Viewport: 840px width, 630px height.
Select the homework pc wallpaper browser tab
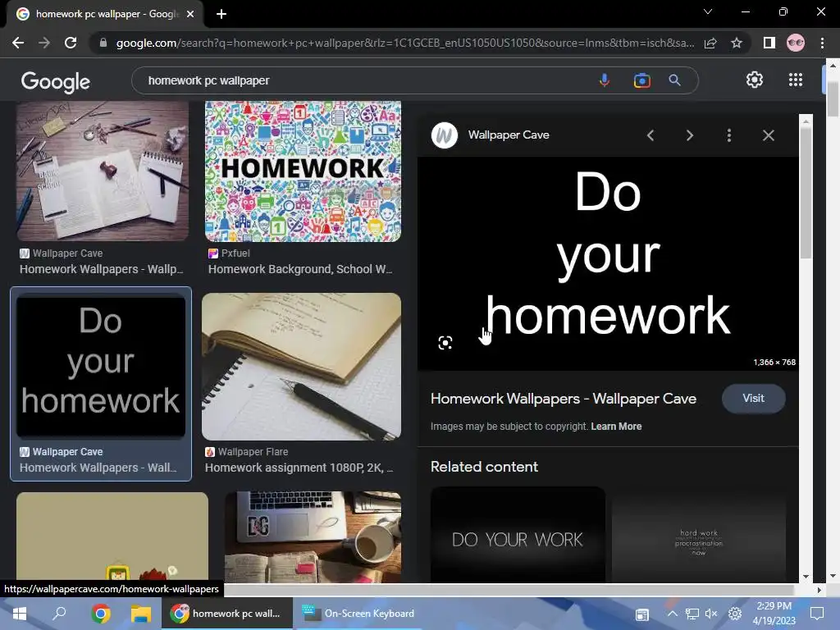tap(105, 14)
